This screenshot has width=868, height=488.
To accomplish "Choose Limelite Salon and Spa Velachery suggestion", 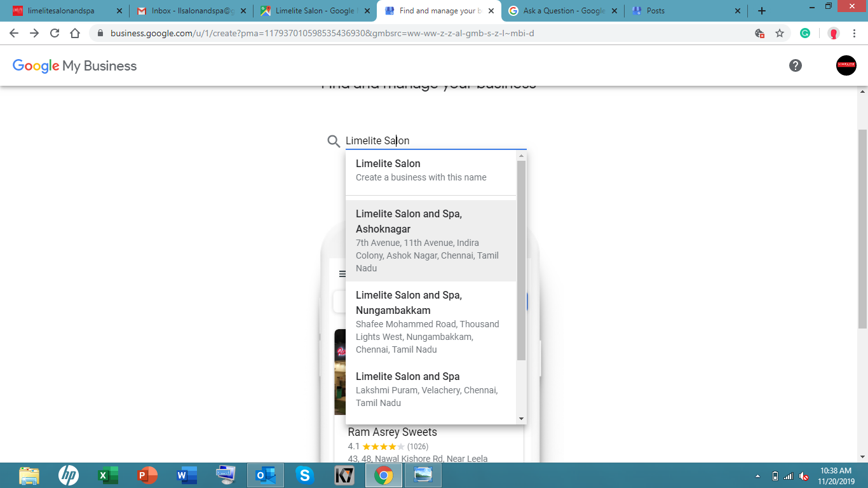I will [x=431, y=390].
